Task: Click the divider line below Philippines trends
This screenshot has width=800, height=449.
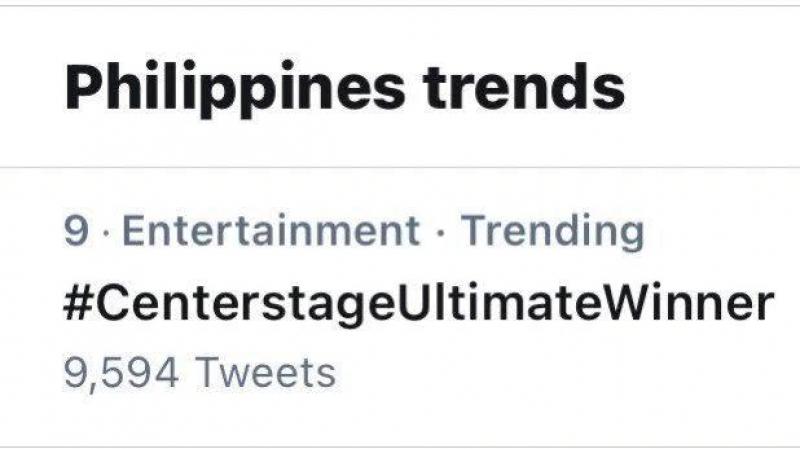Action: click(400, 167)
